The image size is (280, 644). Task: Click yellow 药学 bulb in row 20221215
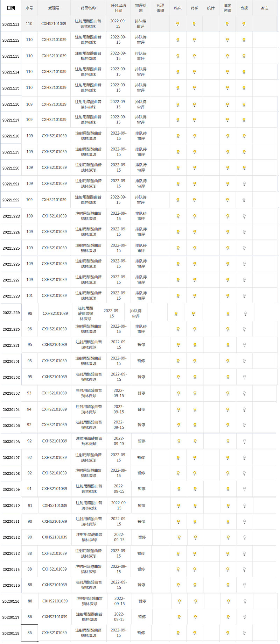click(x=194, y=88)
